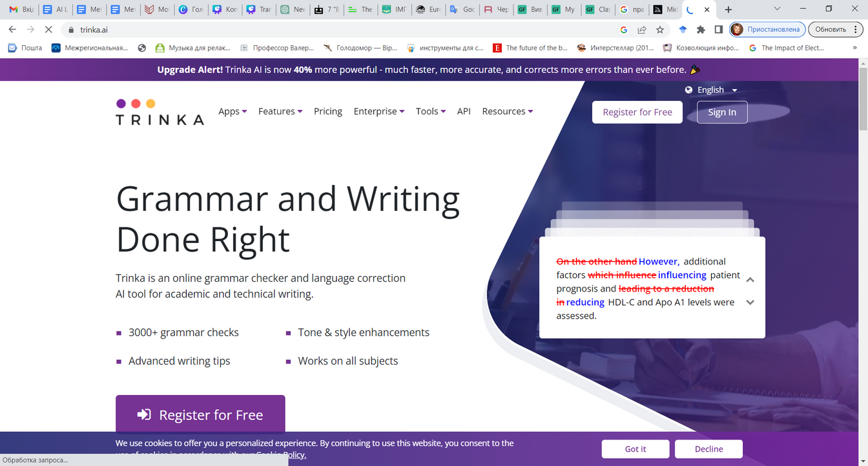Toggle the browser side panel
The image size is (868, 466).
(x=718, y=30)
